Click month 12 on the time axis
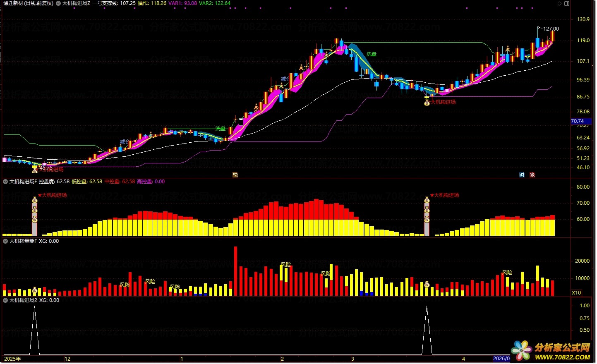The image size is (597, 364). [67, 359]
